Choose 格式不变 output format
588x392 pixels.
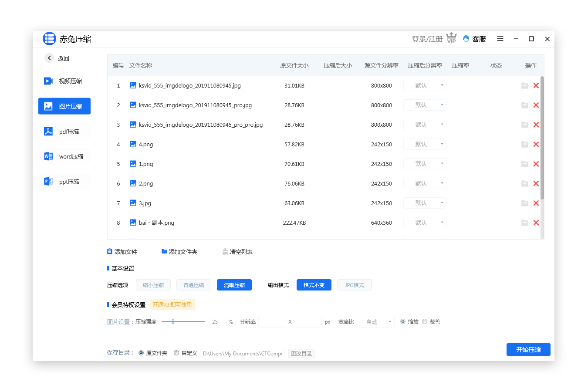point(314,285)
